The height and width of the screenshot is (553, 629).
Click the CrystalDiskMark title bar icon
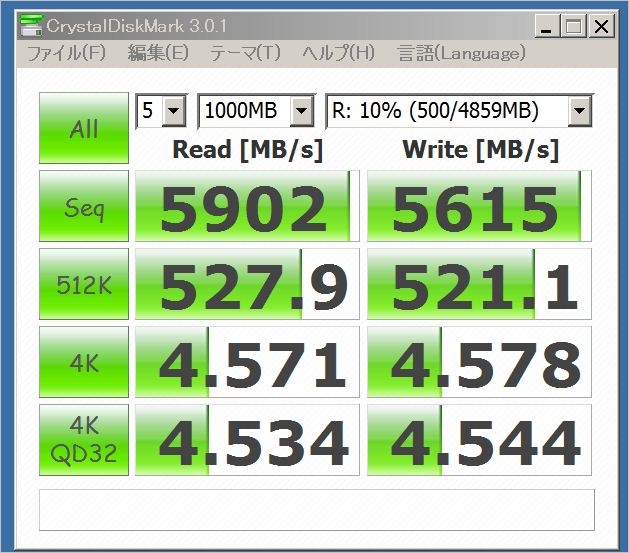point(31,26)
